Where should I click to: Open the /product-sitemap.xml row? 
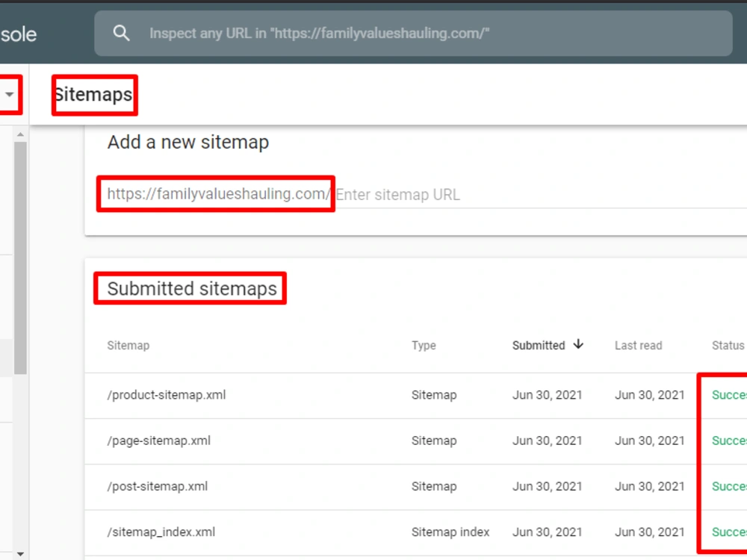point(416,395)
